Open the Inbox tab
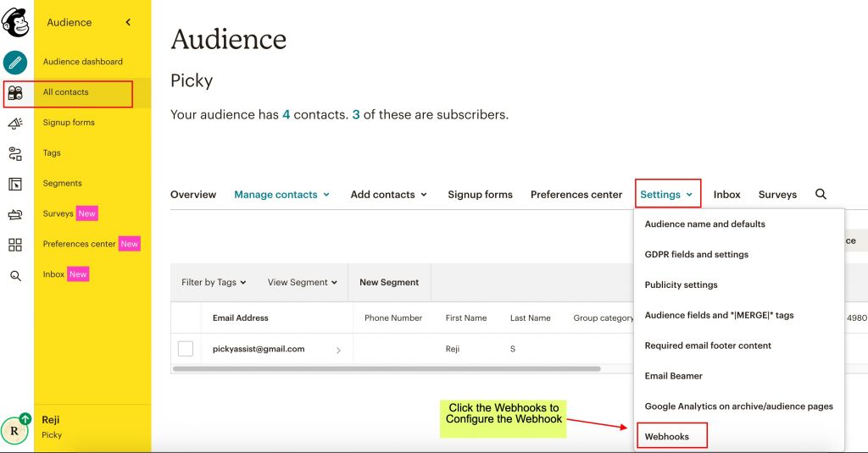 (726, 195)
